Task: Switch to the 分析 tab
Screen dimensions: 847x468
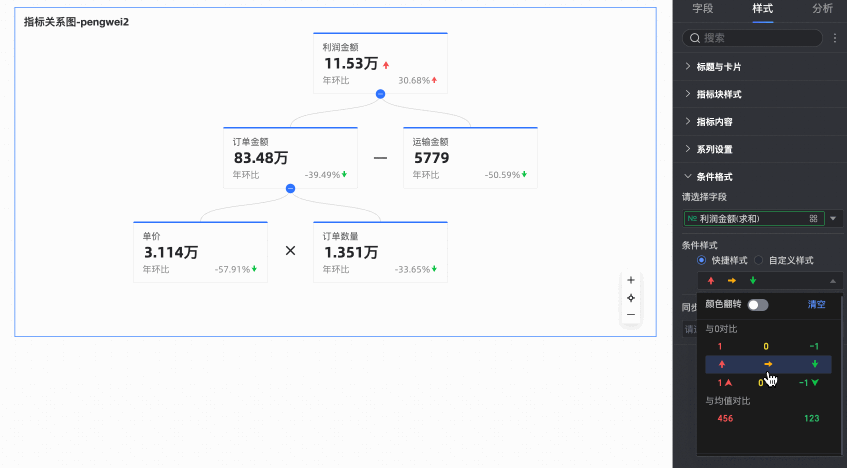Action: point(822,9)
